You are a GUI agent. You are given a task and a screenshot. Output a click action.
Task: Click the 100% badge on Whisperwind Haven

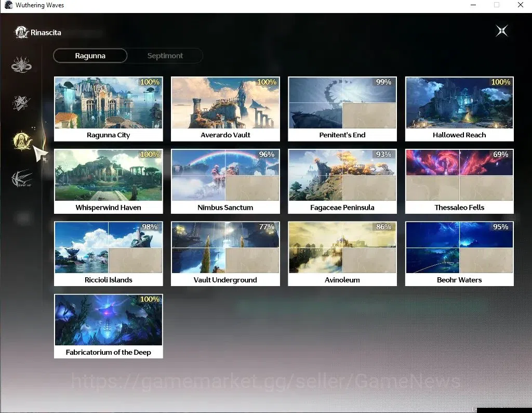150,154
